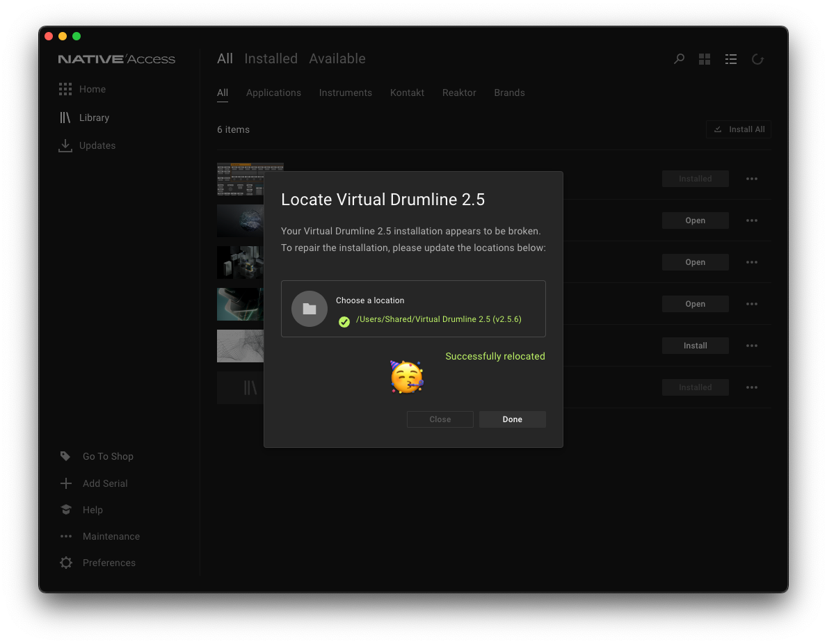Viewport: 827px width, 644px height.
Task: Click the green checkmark beside the path
Action: [344, 322]
